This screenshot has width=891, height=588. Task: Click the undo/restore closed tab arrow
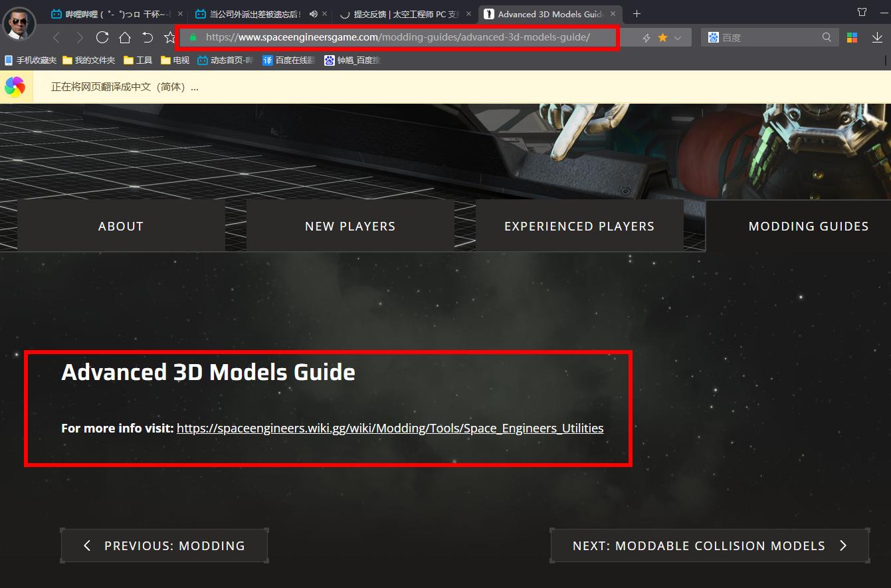click(x=148, y=37)
